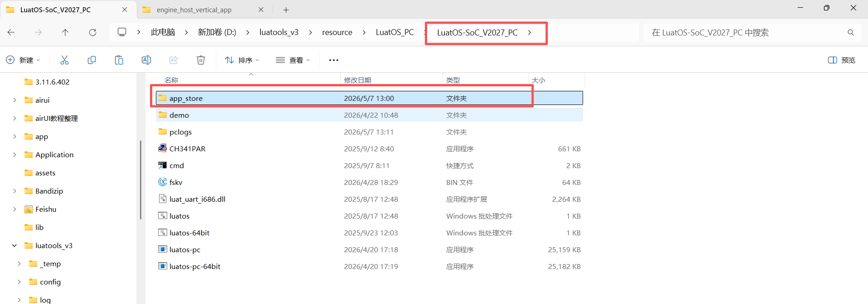Expand the config folder in tree

19,282
